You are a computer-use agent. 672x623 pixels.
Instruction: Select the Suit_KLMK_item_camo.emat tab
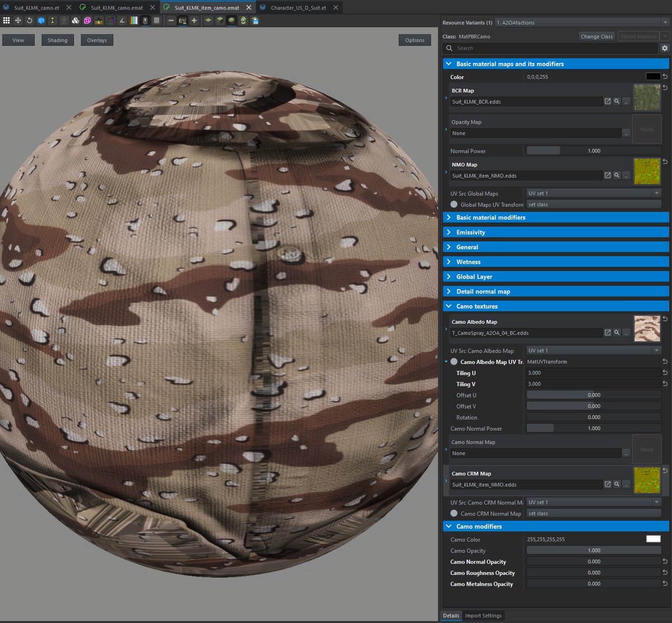pos(208,8)
